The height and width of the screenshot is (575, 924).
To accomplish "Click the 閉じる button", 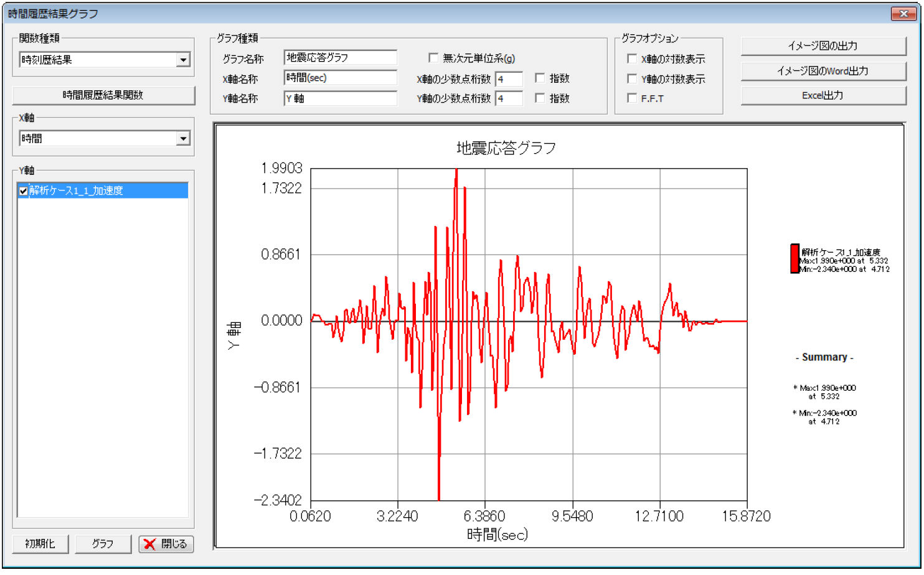I will 166,544.
